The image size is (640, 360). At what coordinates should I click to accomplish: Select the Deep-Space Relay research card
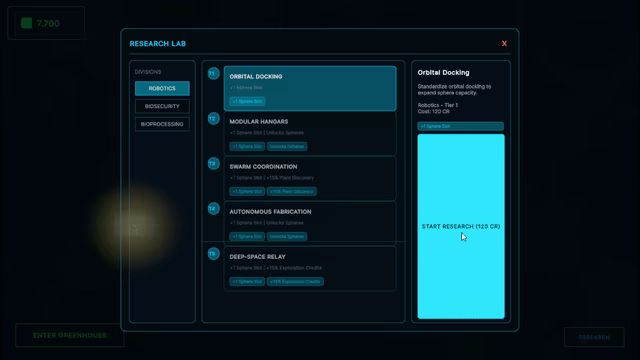[x=310, y=269]
